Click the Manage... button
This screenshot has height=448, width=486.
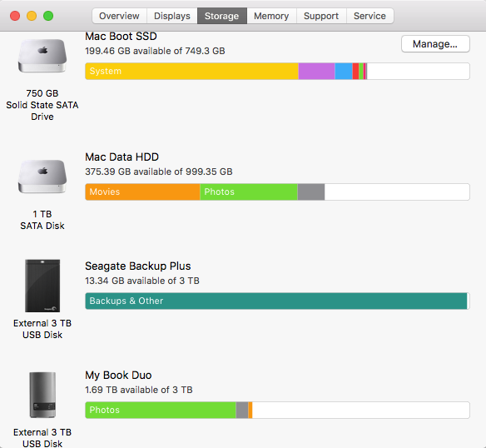point(435,44)
